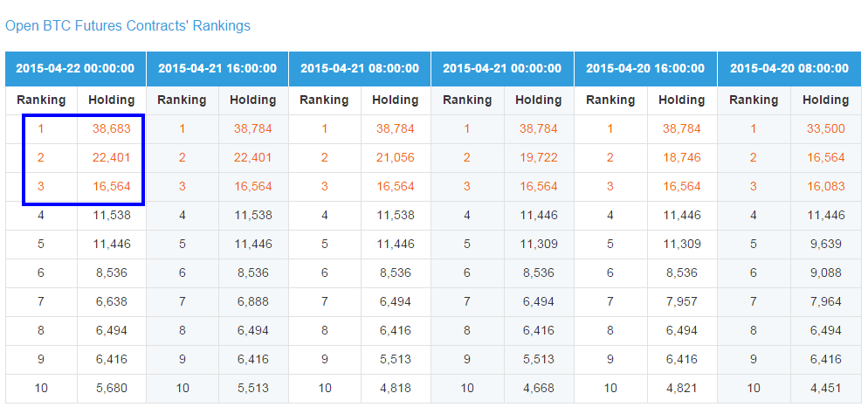Click ranking 9 in the 2015-04-20 16:00:00 column
This screenshot has width=868, height=407.
(610, 359)
